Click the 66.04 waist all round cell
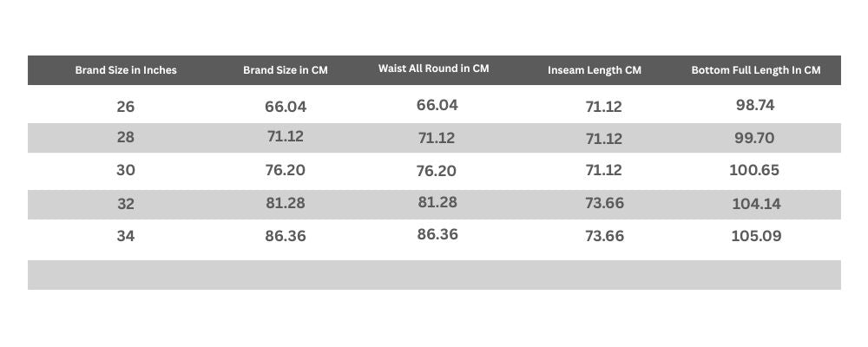Viewport: 868px width, 347px height. tap(437, 105)
